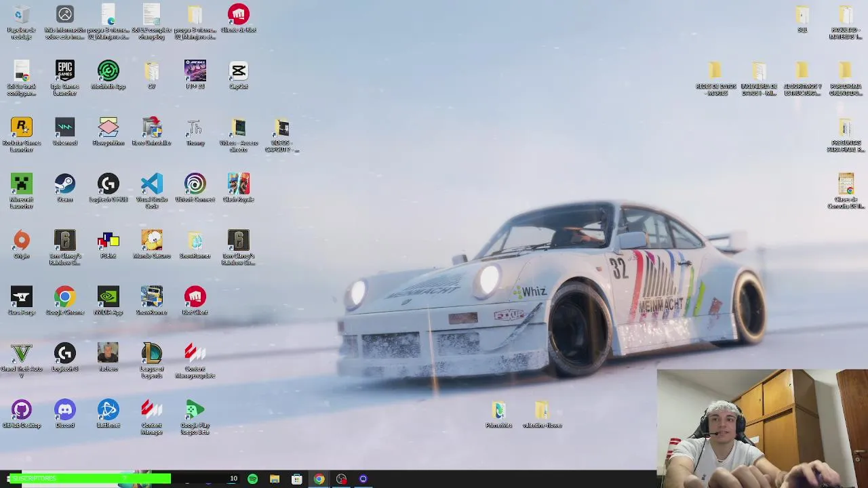The image size is (868, 488).
Task: Click the Sol 2.2 complete changelog file
Action: pos(151,22)
